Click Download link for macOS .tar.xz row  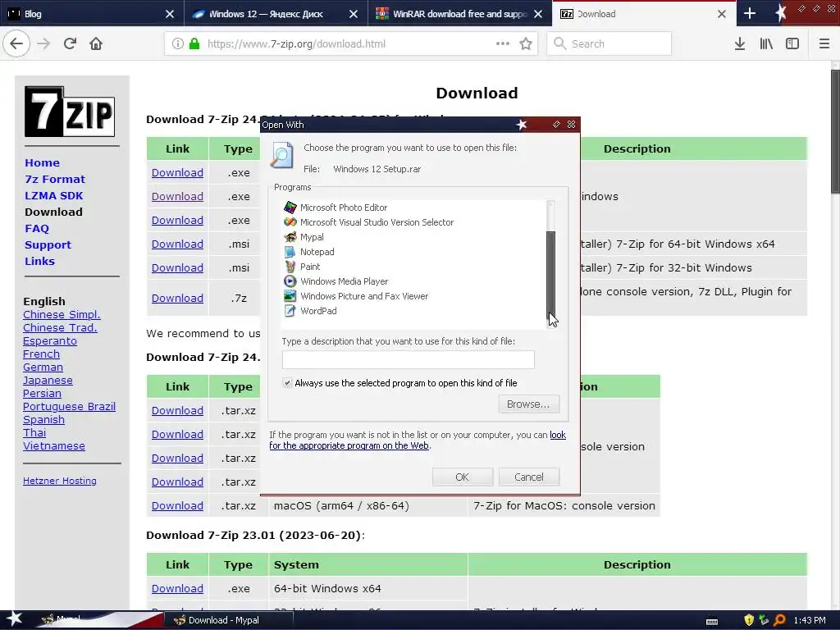click(177, 505)
